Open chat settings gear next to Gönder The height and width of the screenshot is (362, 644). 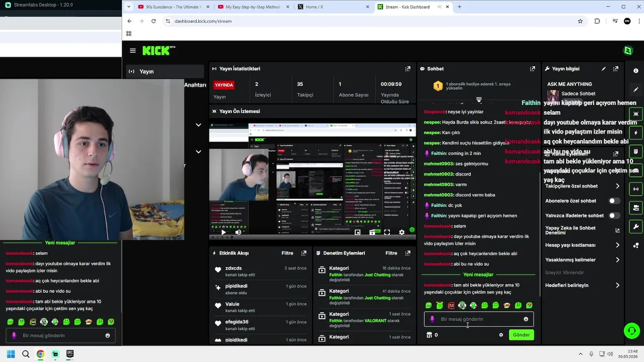coord(501,335)
